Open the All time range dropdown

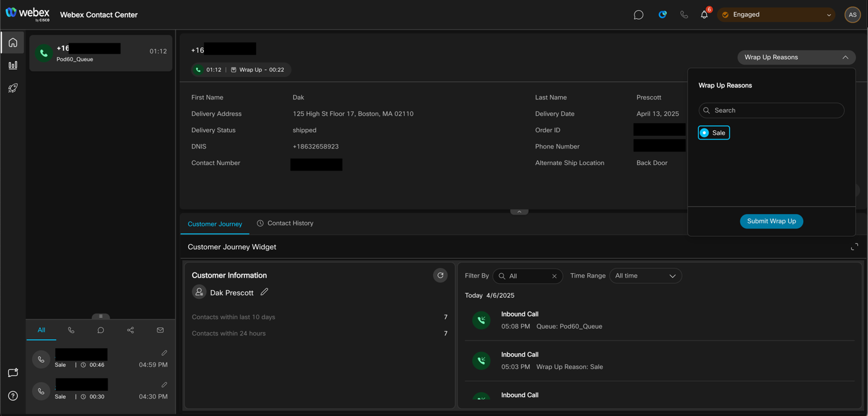click(x=645, y=276)
